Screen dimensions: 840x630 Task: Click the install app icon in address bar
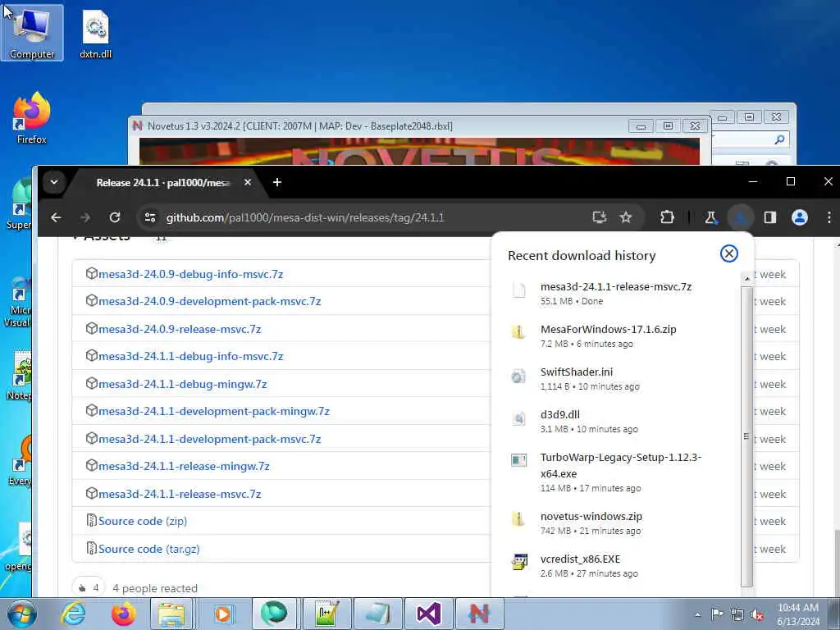(x=600, y=217)
